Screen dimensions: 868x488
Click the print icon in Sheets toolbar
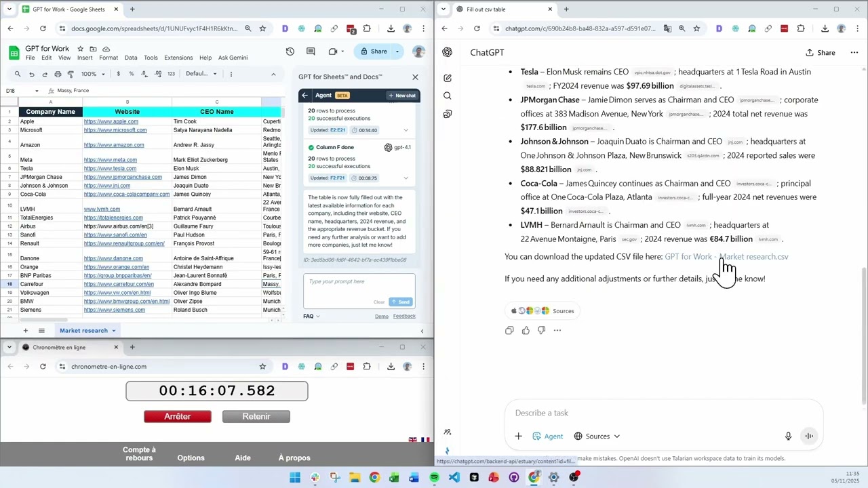58,74
